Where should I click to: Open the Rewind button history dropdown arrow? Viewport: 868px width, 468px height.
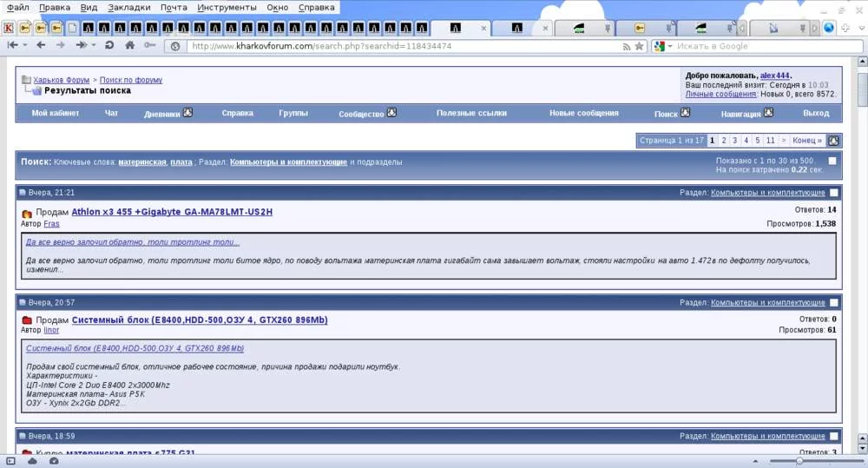tap(25, 45)
